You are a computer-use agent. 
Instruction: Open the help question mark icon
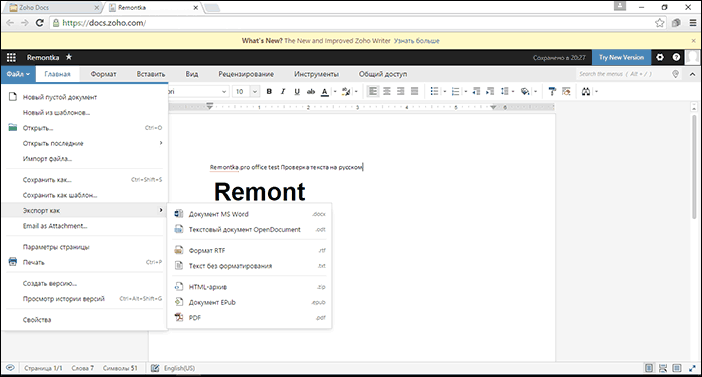pos(676,57)
